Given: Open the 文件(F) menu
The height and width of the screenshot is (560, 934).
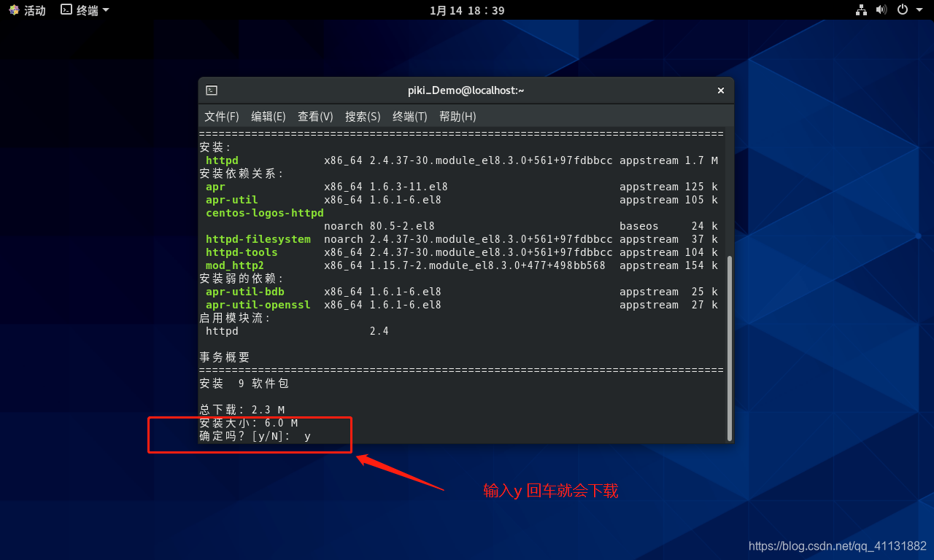Looking at the screenshot, I should (x=222, y=117).
